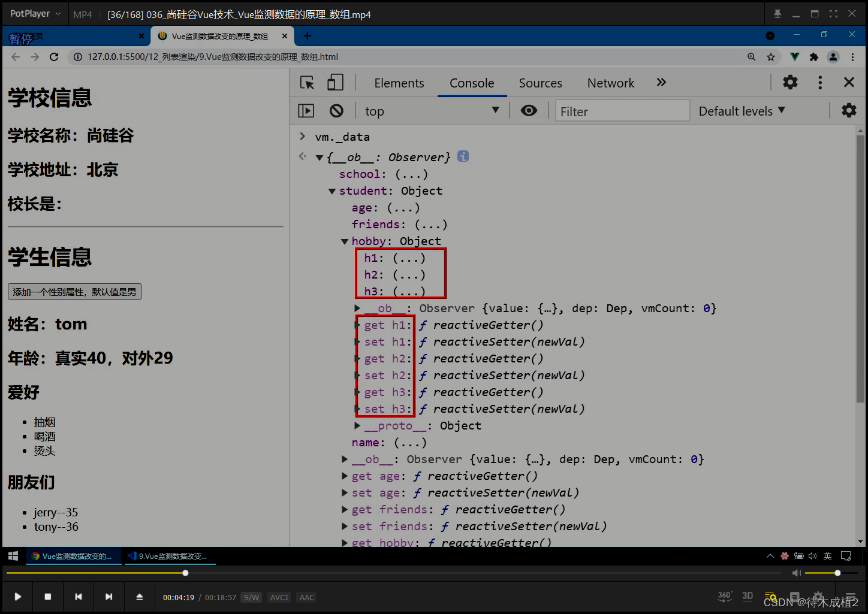This screenshot has width=868, height=614.
Task: Toggle PotPlayer 3D mode
Action: click(x=748, y=596)
